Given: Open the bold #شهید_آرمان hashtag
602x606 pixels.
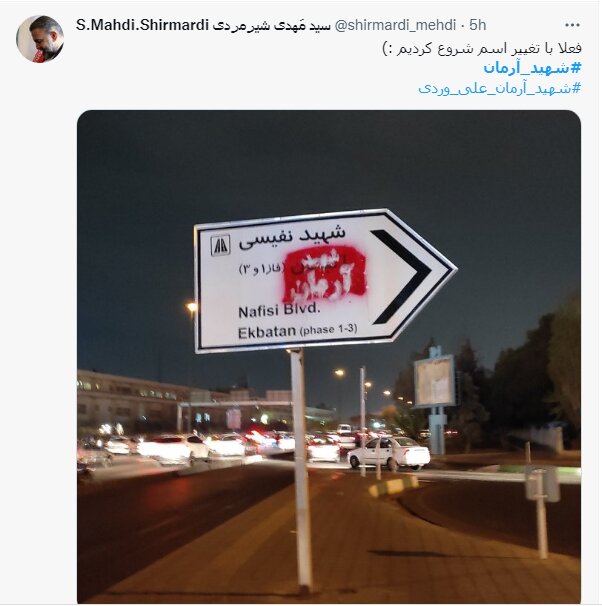Looking at the screenshot, I should (x=532, y=68).
